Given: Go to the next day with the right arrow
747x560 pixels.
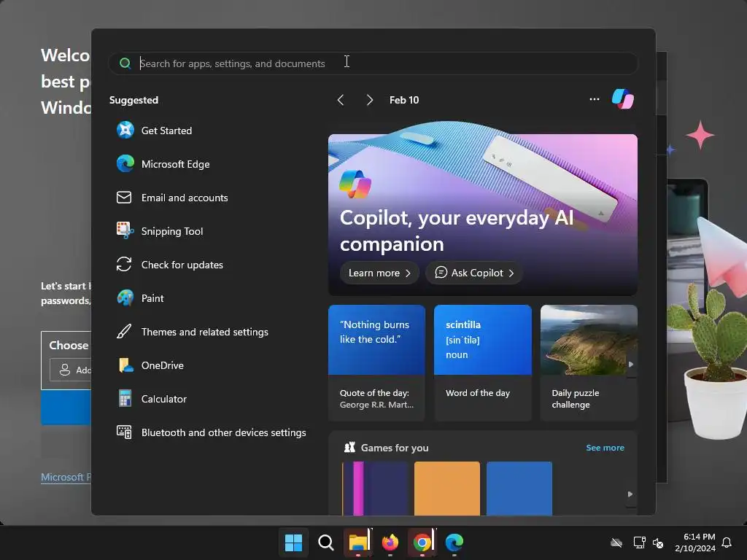Looking at the screenshot, I should point(370,100).
